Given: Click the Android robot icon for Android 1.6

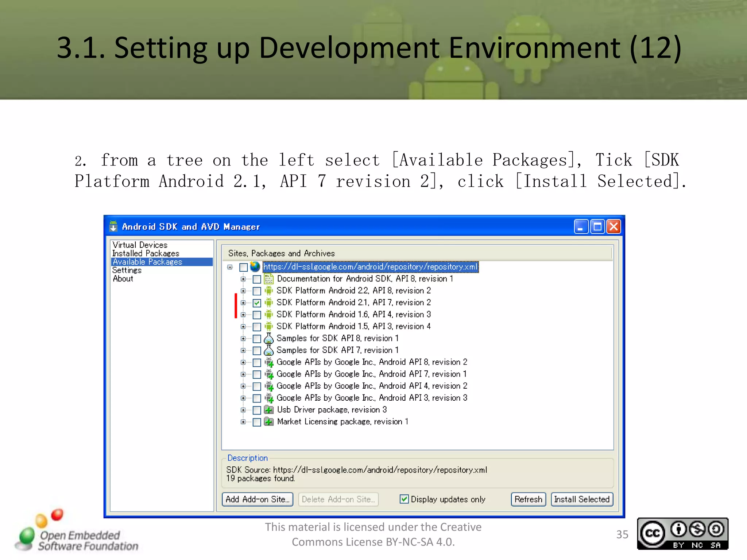Looking at the screenshot, I should coord(269,315).
